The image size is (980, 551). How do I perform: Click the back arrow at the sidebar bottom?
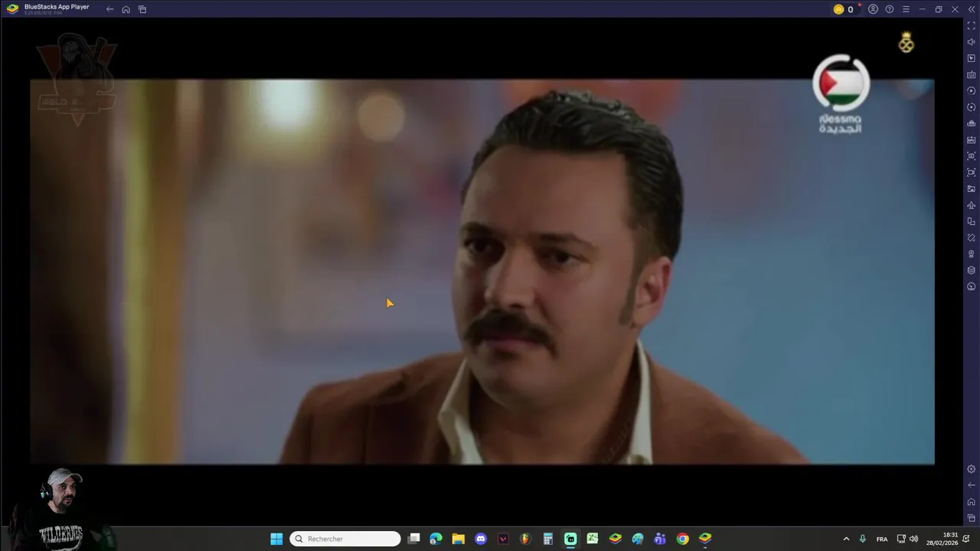click(972, 485)
